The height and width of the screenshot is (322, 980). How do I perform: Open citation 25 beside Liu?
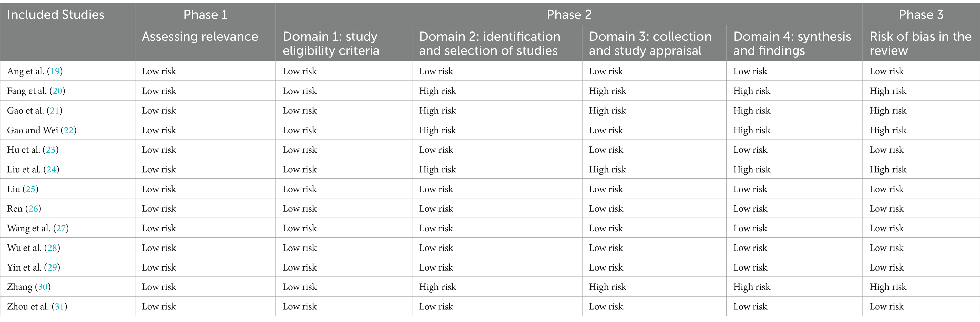tap(30, 189)
